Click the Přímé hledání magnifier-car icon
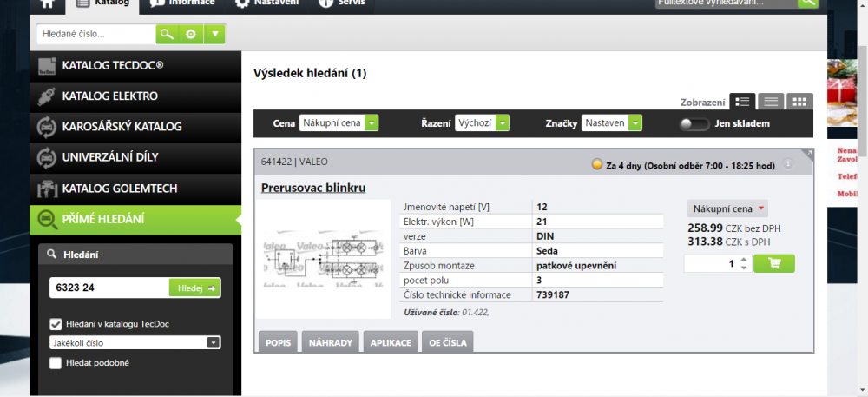This screenshot has height=397, width=868. (x=47, y=220)
